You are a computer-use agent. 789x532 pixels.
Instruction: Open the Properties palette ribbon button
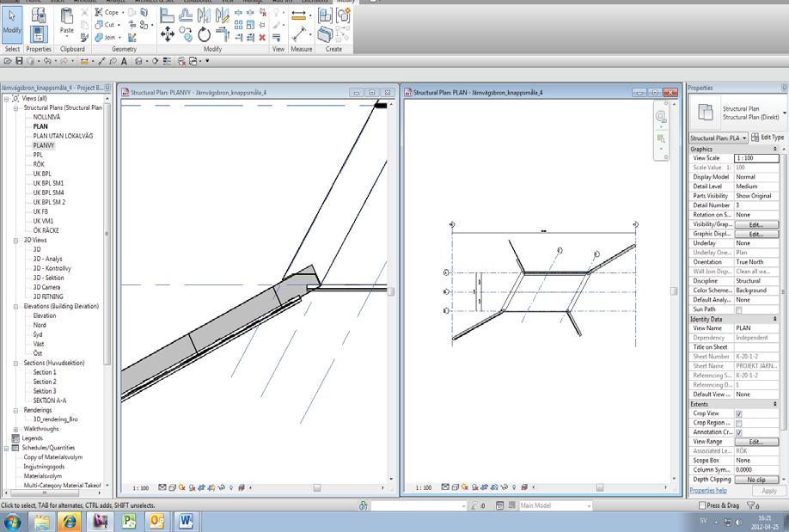pyautogui.click(x=39, y=34)
